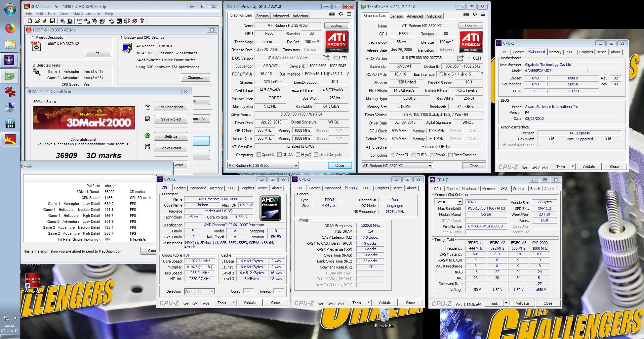The height and width of the screenshot is (339, 644).
Task: Click the camera icon in right GPU-Z window
Action: point(466,14)
